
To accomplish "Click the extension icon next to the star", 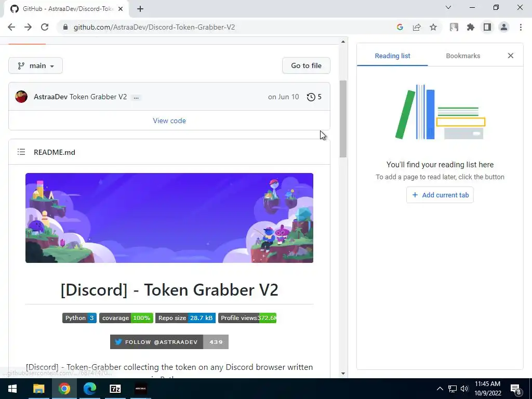I will pos(454,27).
